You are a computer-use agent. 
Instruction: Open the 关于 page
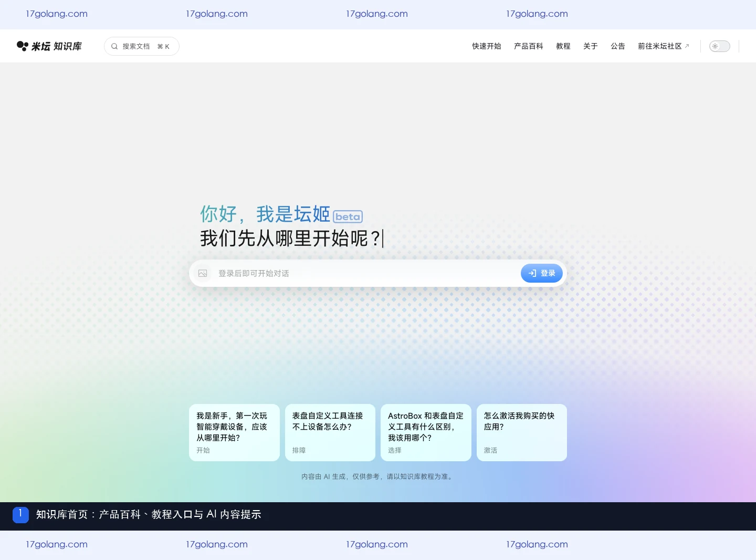590,46
